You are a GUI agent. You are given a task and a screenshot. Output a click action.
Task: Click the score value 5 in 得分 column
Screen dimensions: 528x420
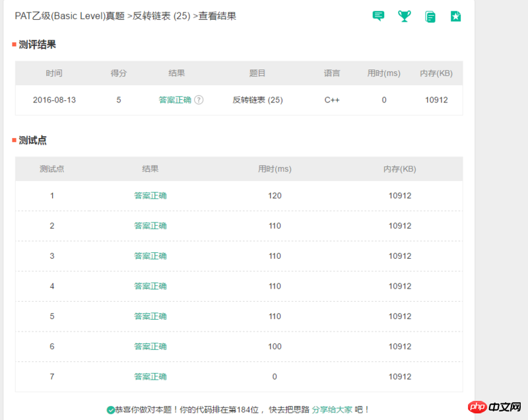[x=119, y=100]
